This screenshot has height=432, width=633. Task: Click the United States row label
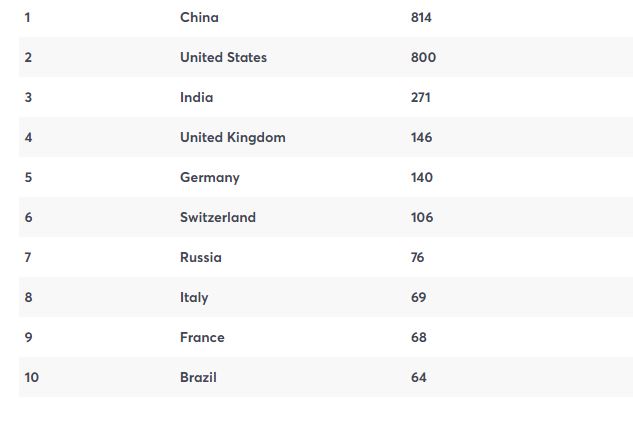click(223, 57)
